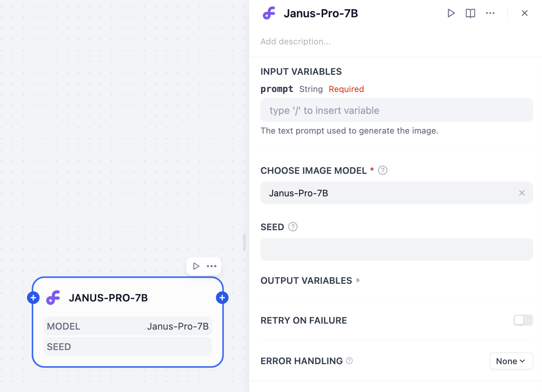This screenshot has width=542, height=392.
Task: Open the canvas node's floating ellipsis menu
Action: (x=211, y=266)
